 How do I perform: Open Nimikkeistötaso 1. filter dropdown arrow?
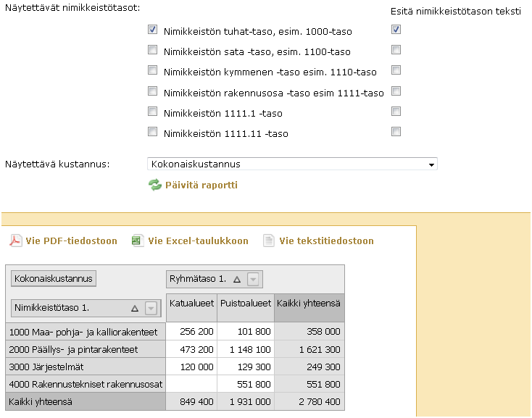tap(151, 309)
